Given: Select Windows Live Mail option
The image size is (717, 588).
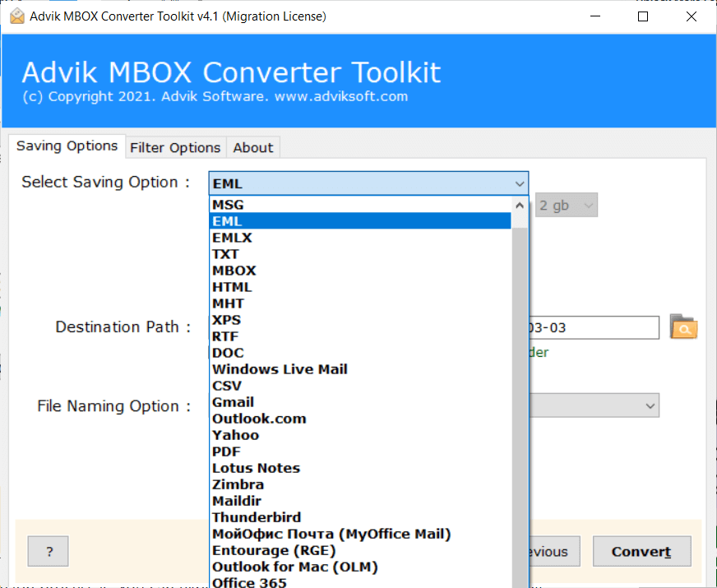Looking at the screenshot, I should tap(360, 369).
